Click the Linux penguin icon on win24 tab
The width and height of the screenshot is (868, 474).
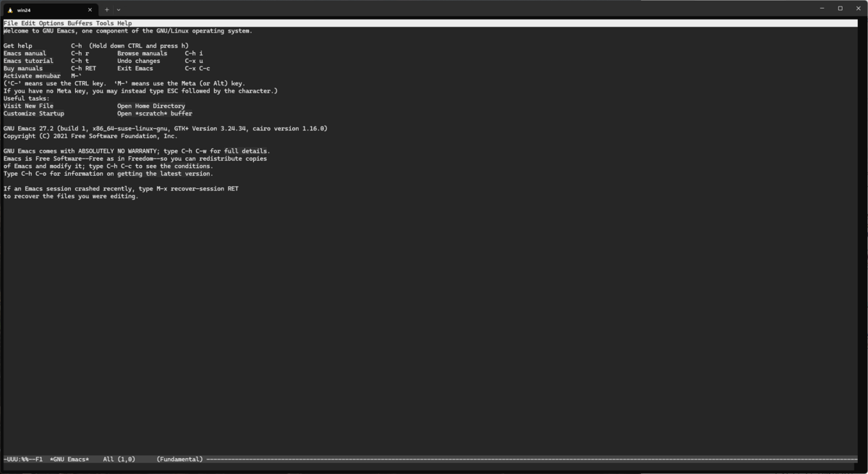10,9
